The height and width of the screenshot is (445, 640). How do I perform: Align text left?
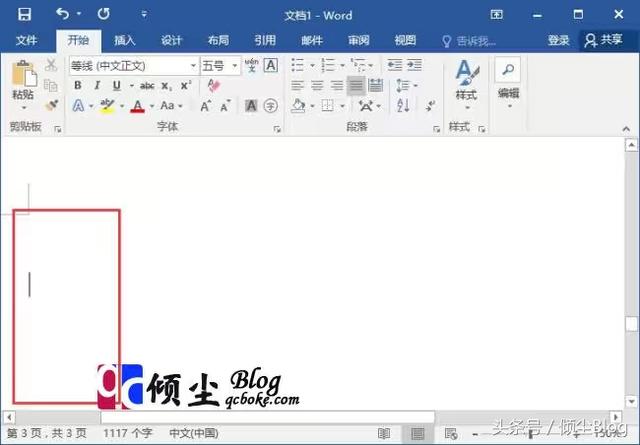point(297,85)
